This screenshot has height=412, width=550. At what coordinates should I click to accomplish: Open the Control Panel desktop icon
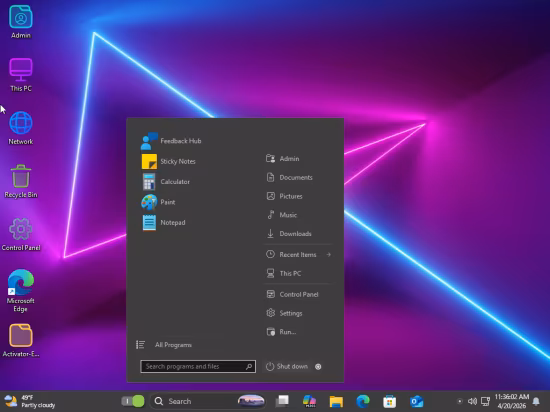click(x=21, y=234)
